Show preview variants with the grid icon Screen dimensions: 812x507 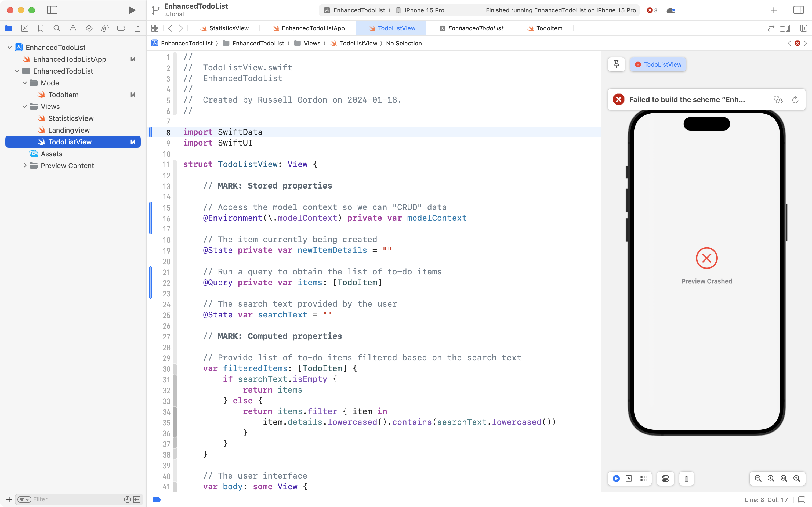tap(643, 479)
